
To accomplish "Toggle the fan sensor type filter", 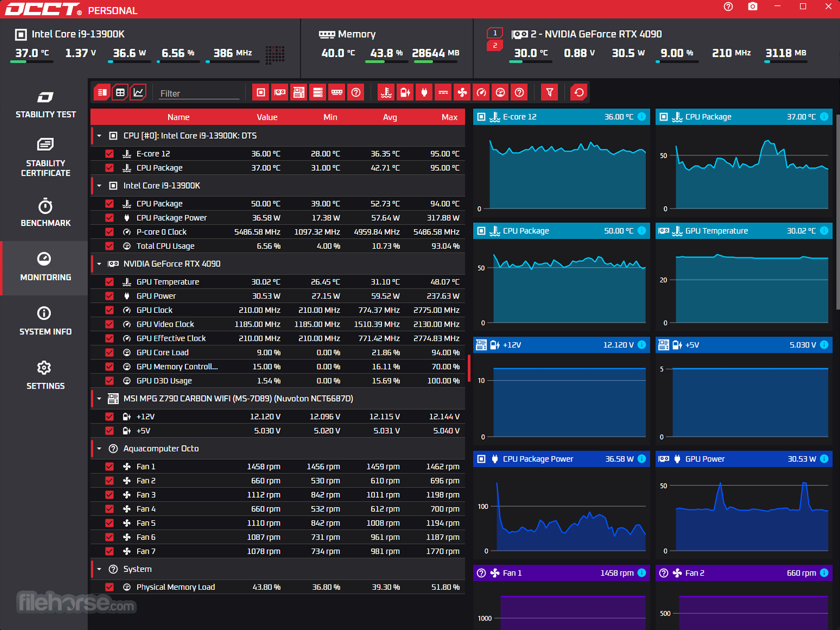I will click(462, 92).
